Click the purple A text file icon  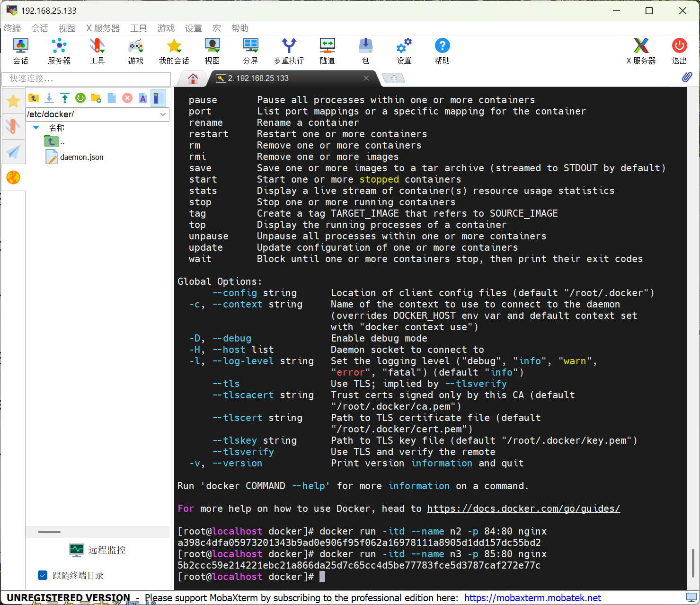143,98
